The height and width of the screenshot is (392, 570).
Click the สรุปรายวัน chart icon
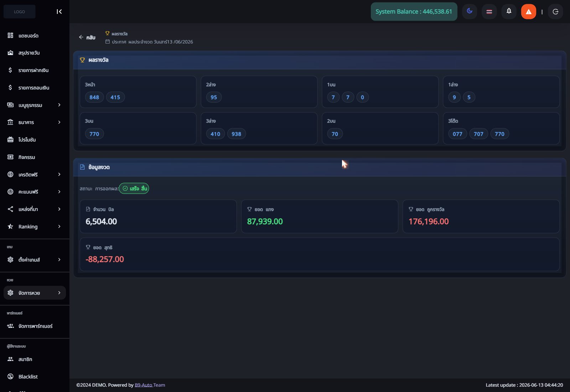coord(10,53)
